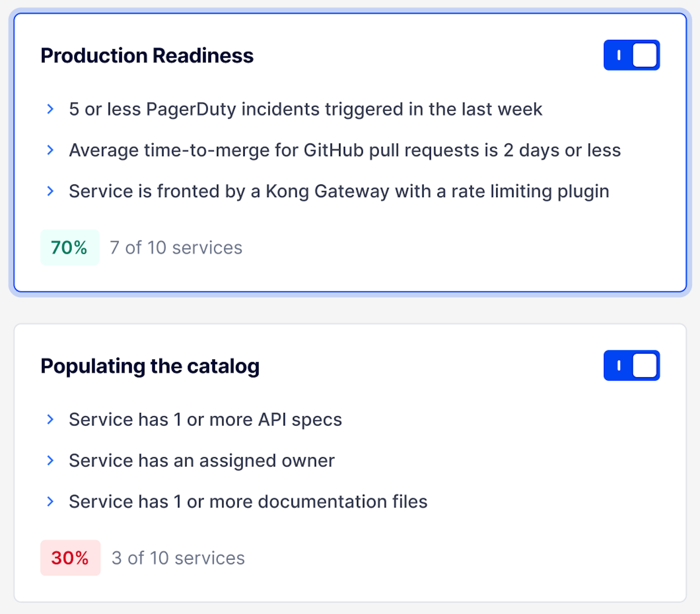Click the PagerDuty incidents criterion text
Screen dimensions: 700x614
(x=305, y=109)
